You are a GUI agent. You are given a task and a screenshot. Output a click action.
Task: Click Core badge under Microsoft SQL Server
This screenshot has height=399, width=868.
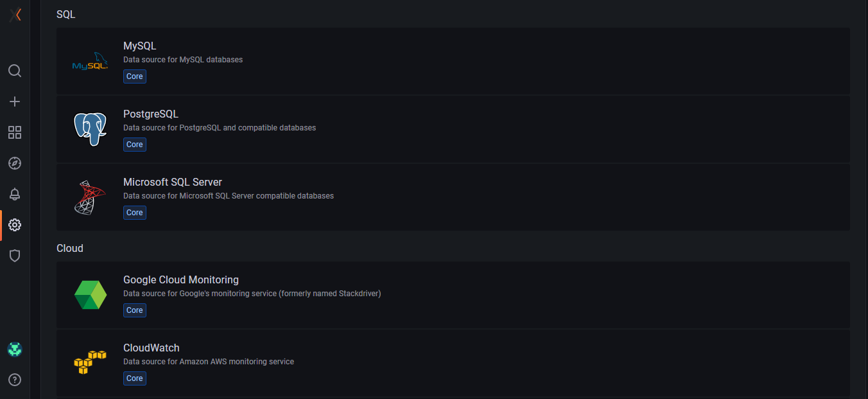click(135, 213)
